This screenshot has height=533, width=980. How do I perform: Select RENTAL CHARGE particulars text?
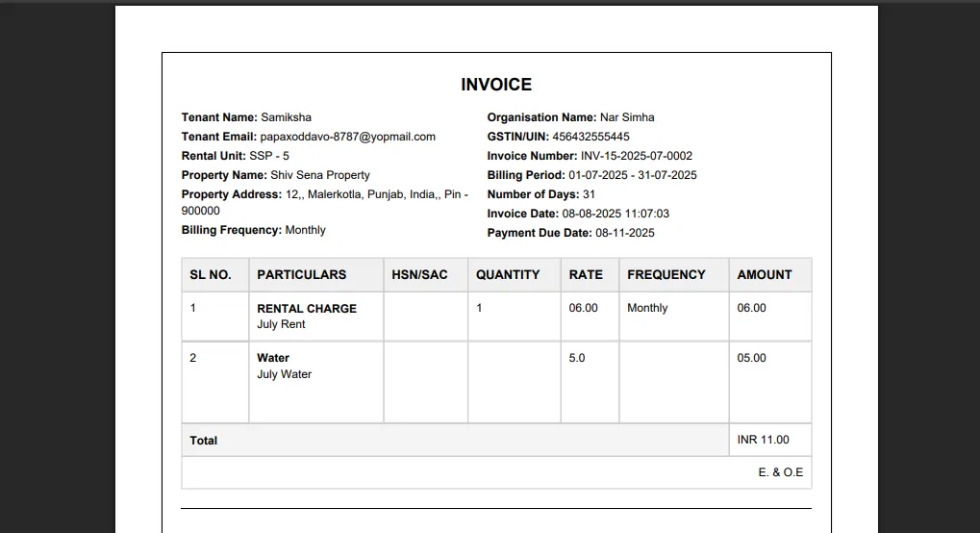tap(307, 309)
